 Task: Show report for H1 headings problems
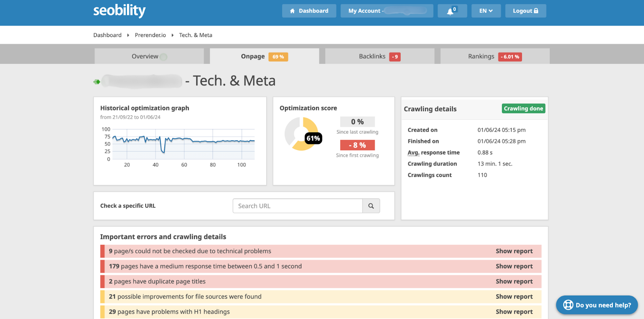pos(514,312)
